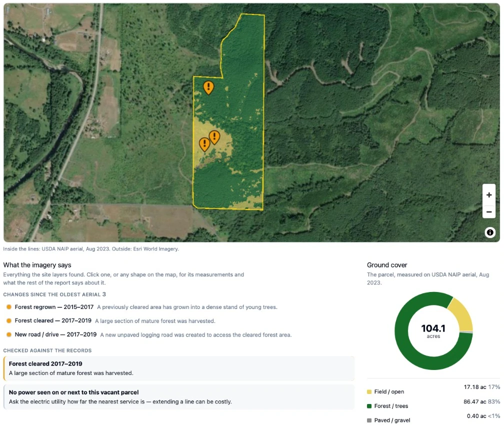Open the No power seen on parcel card
The image size is (504, 429).
click(x=178, y=397)
